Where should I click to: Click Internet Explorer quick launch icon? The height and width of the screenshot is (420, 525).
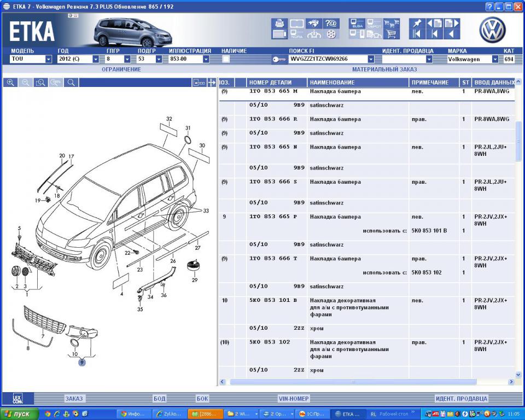[x=57, y=414]
